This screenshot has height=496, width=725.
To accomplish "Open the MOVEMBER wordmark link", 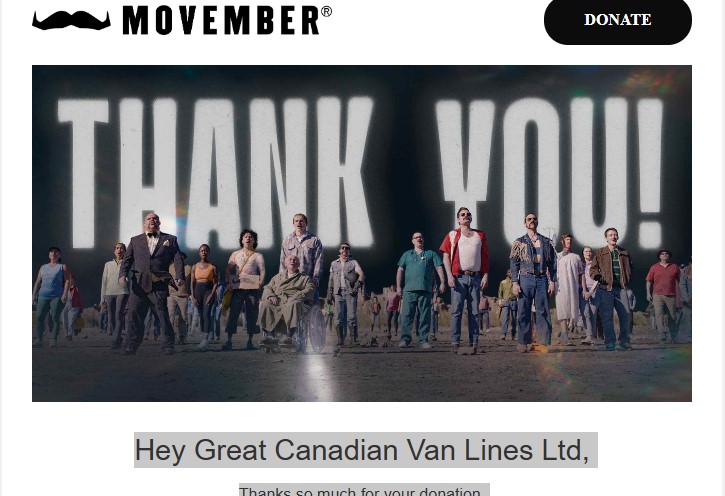I will [x=221, y=20].
